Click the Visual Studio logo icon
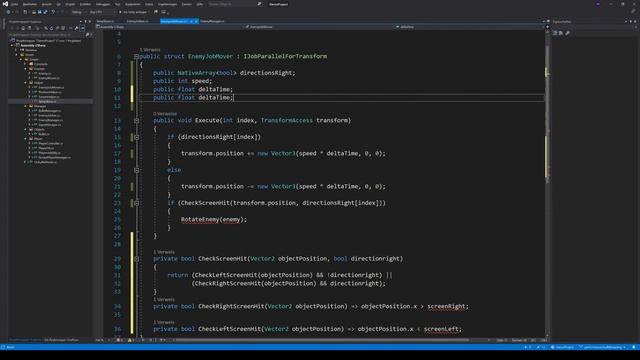 click(x=5, y=4)
